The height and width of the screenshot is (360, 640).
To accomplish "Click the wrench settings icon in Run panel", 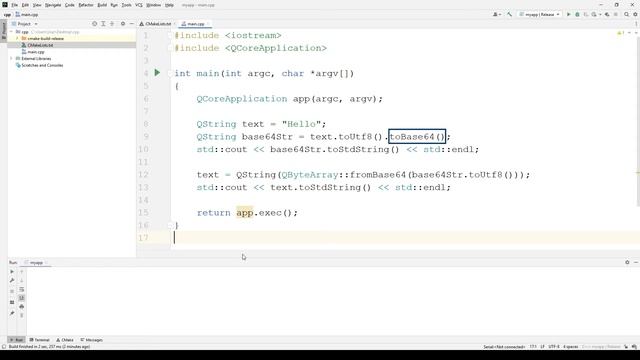I will tap(12, 281).
